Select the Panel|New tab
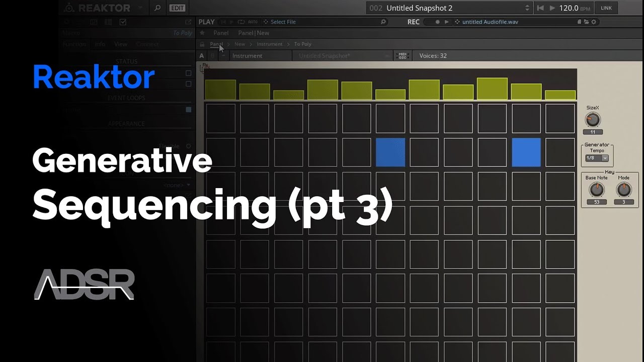This screenshot has height=362, width=644. tap(254, 33)
